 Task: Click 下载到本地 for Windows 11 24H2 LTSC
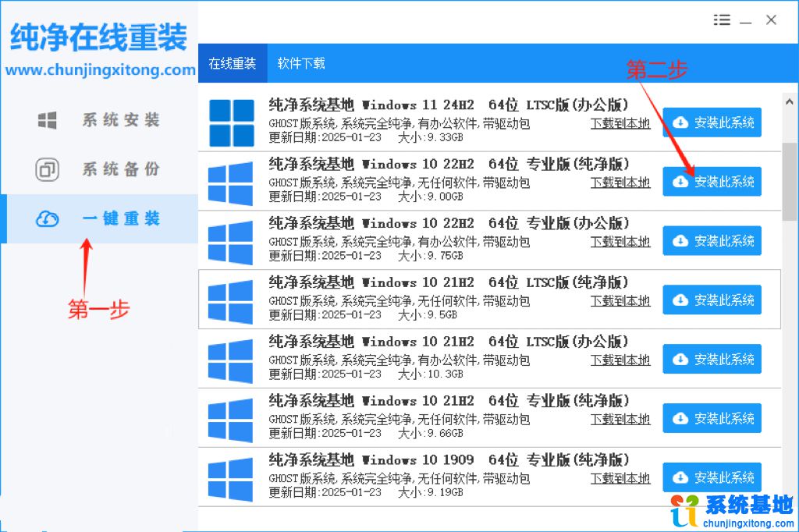(x=620, y=123)
